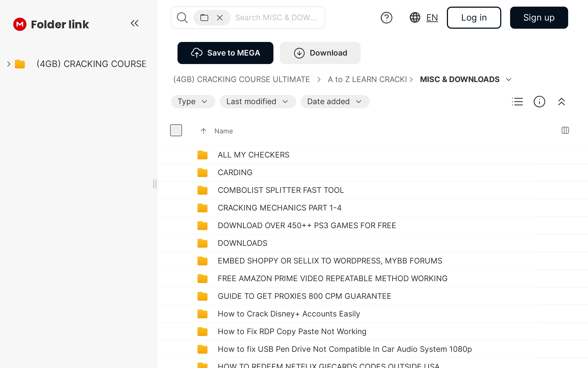Open How to fix USB Pen Drive name
588x368 pixels.
[345, 349]
